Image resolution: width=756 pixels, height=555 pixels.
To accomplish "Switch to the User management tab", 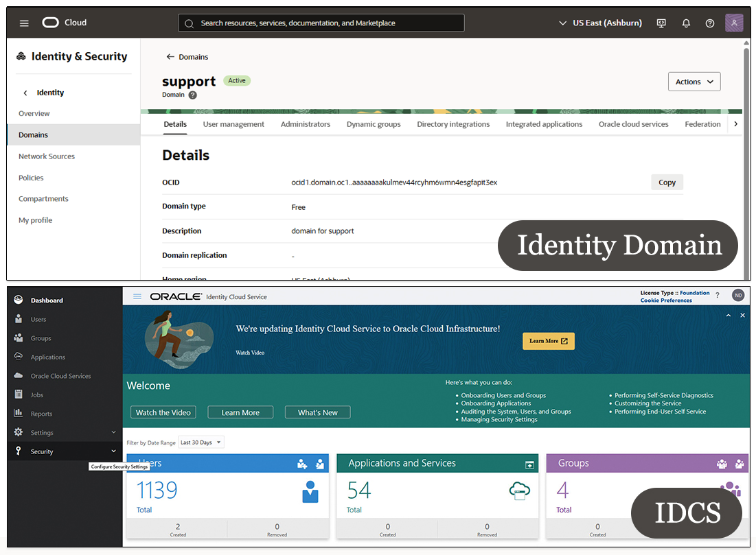I will pos(233,124).
